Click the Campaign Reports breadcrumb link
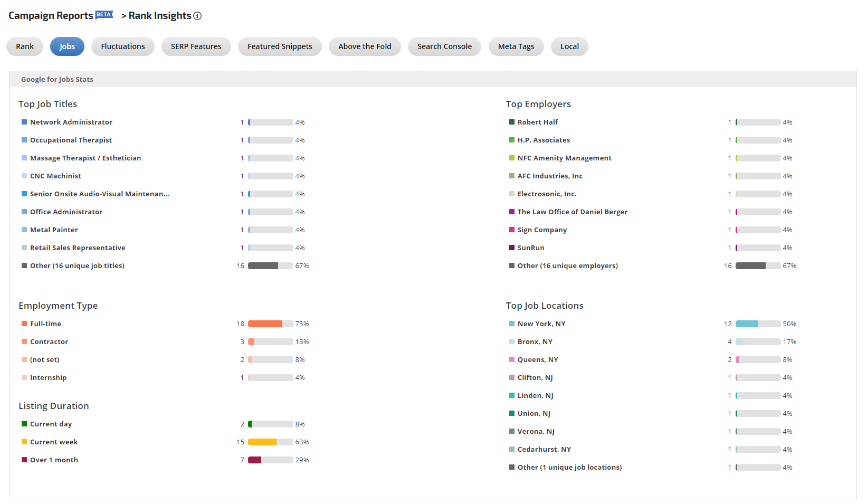 click(x=51, y=16)
